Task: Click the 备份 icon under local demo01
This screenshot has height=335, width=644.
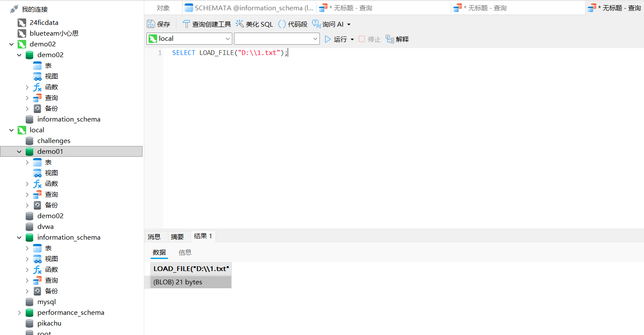Action: [x=37, y=205]
